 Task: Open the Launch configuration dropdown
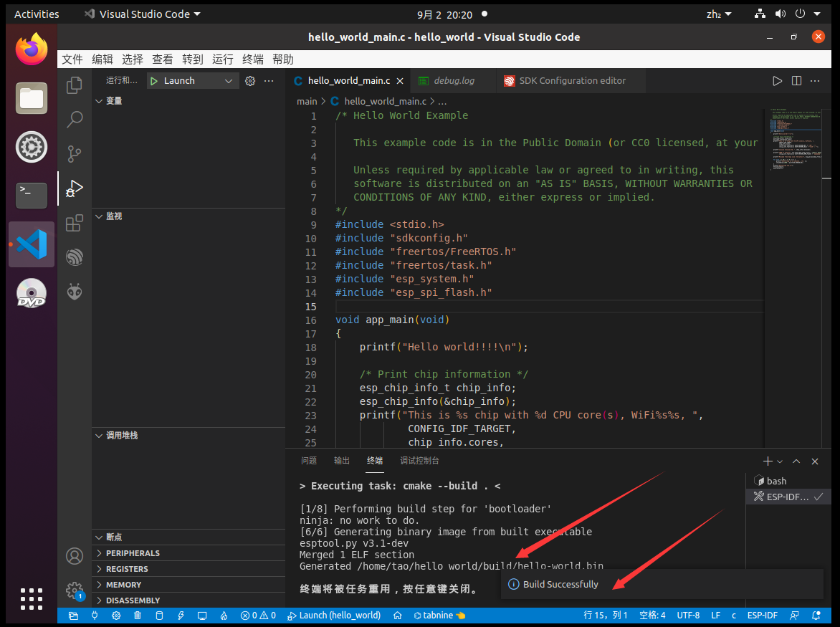pos(192,80)
